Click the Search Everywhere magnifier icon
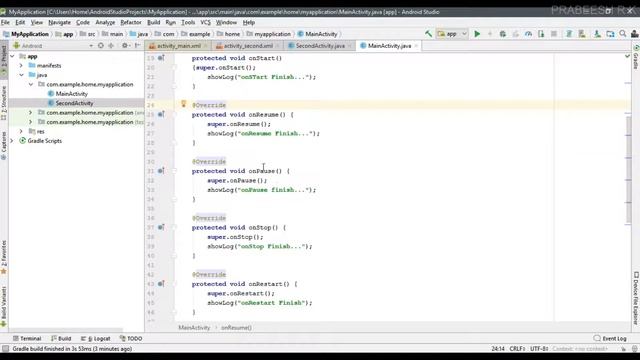This screenshot has height=360, width=640. pyautogui.click(x=623, y=34)
